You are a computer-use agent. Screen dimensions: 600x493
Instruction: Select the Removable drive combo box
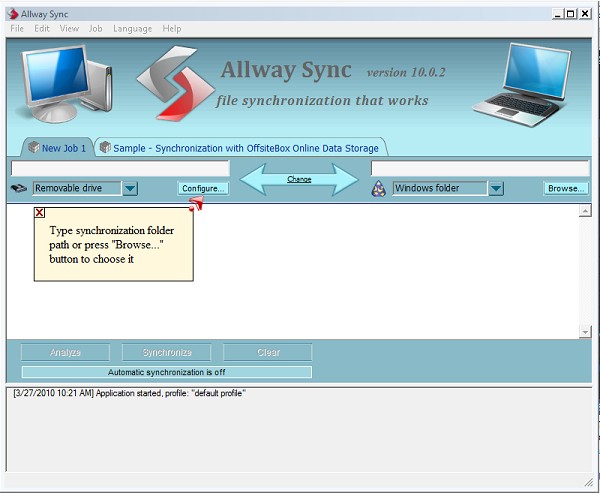point(85,188)
